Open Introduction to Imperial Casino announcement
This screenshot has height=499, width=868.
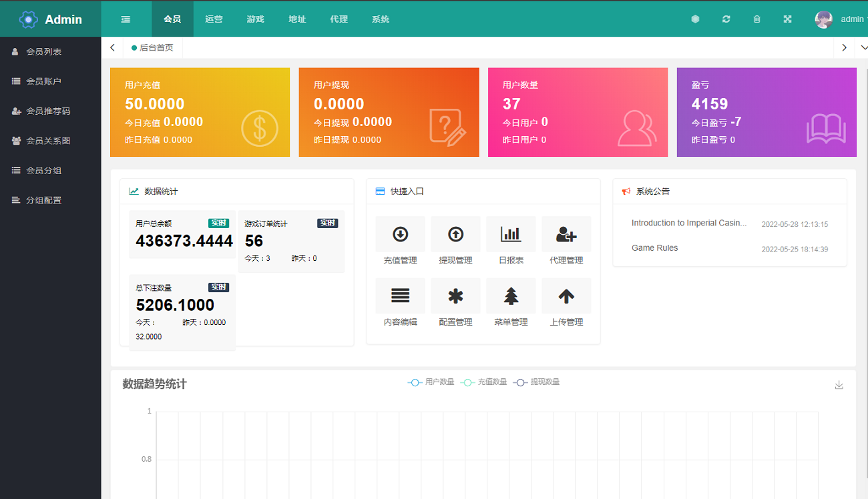coord(688,223)
